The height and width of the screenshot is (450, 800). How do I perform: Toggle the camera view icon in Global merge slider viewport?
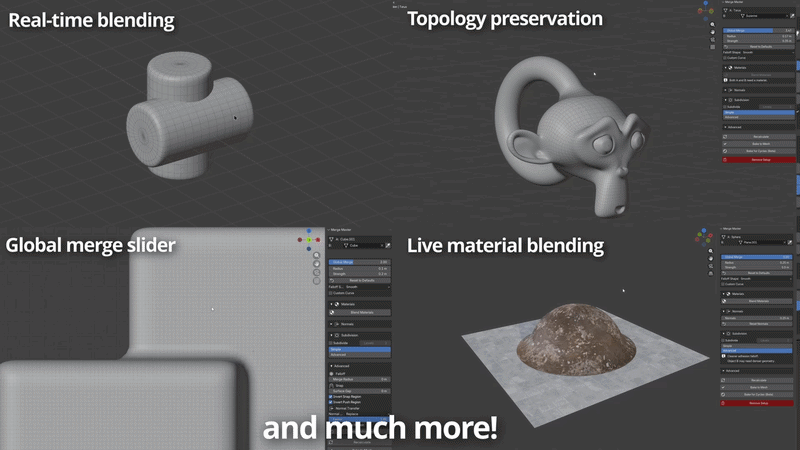(x=317, y=272)
